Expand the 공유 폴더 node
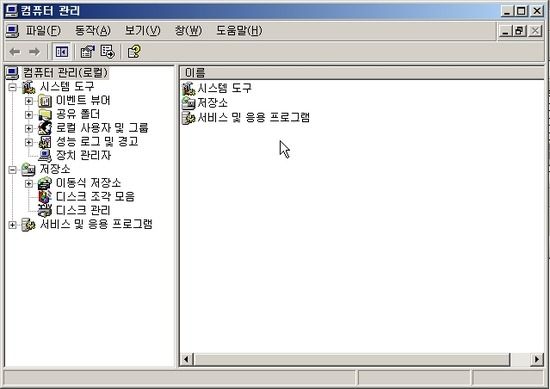Viewport: 550px width, 389px height. [x=29, y=115]
